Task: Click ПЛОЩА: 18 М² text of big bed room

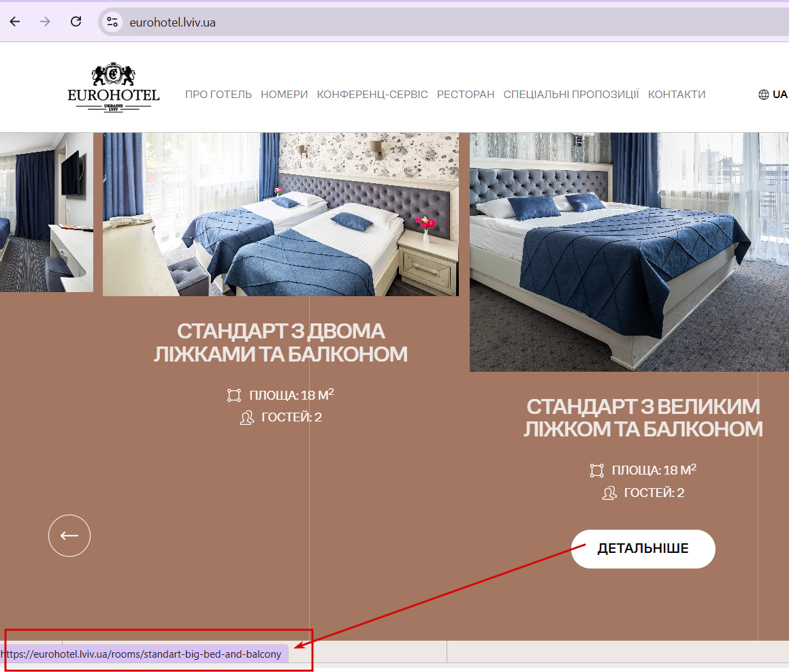Action: pos(654,470)
